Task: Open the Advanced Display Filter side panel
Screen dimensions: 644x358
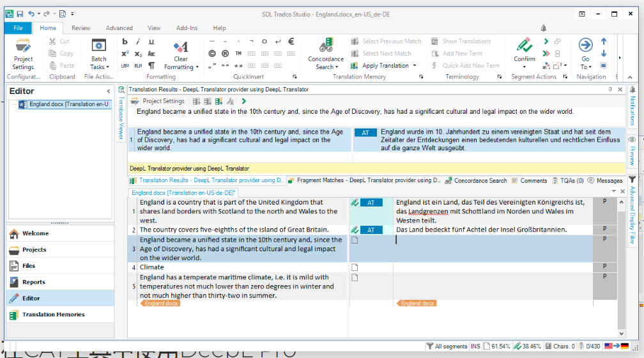Action: pos(632,210)
